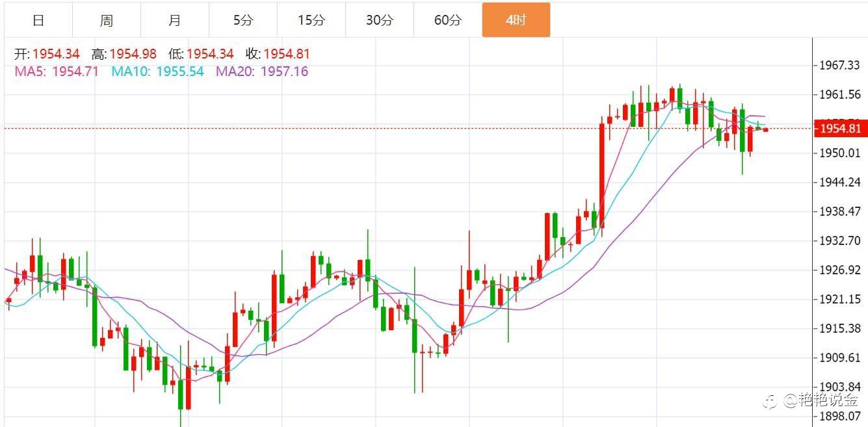Choose the 60分 interval tab

(x=447, y=20)
